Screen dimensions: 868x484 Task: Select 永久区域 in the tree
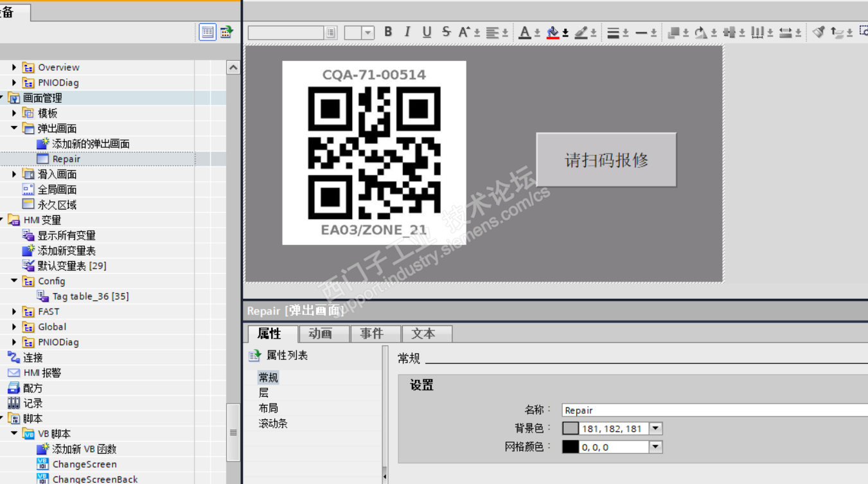point(57,205)
